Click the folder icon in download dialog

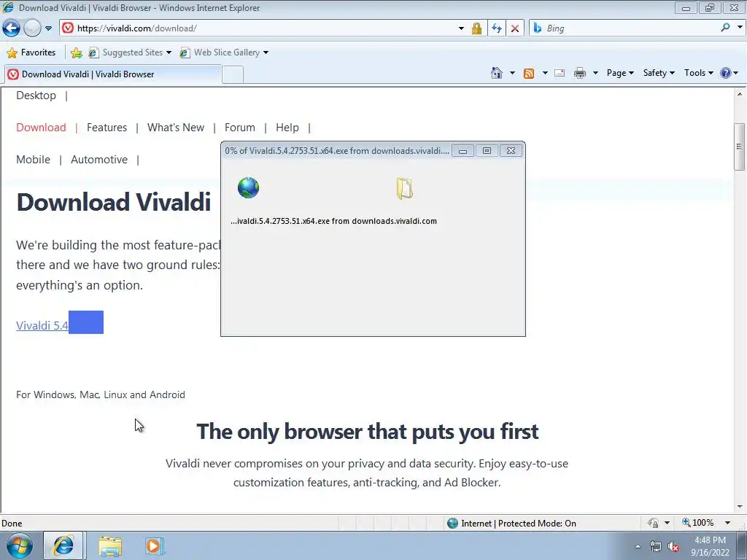(x=404, y=189)
